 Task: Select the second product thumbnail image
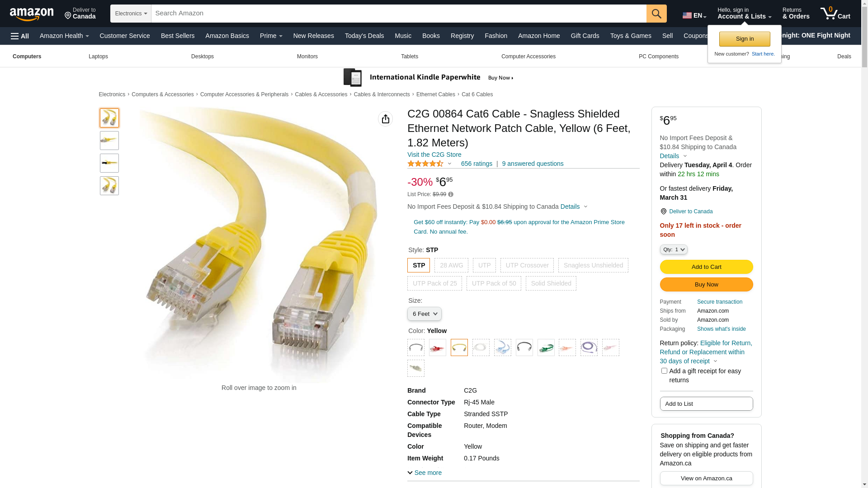coord(109,141)
